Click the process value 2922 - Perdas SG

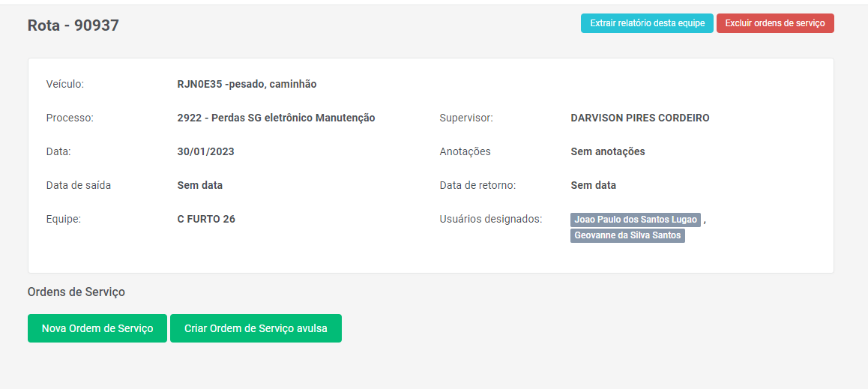(x=276, y=118)
